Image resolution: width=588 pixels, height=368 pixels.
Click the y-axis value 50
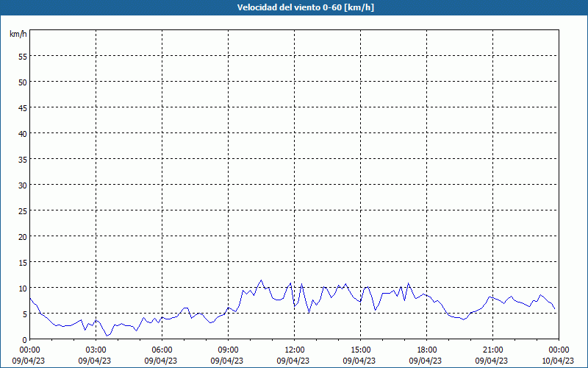coord(23,82)
